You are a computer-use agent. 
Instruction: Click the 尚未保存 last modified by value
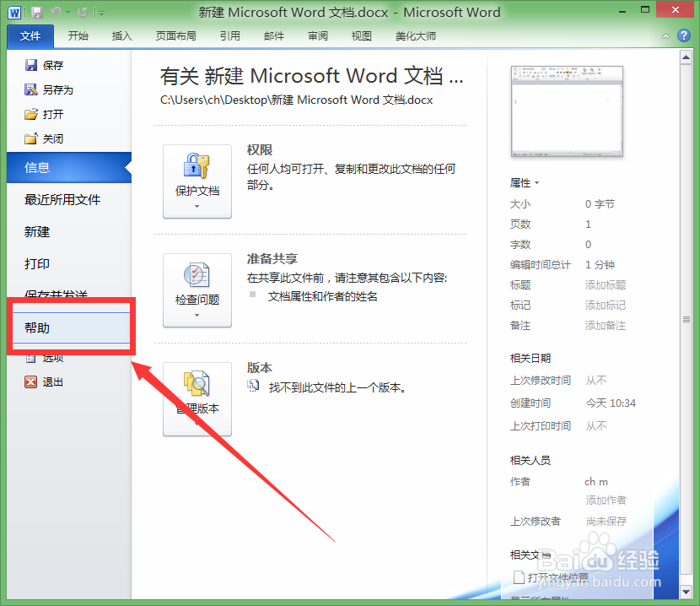[606, 521]
